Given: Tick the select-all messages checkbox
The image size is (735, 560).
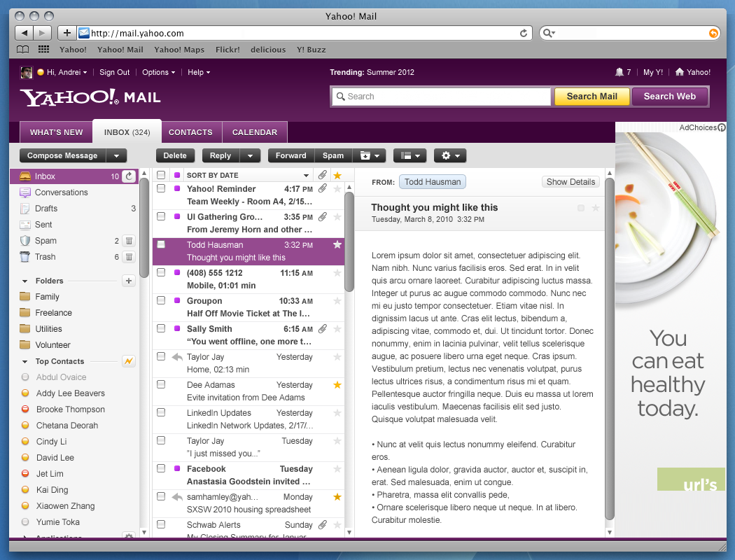Looking at the screenshot, I should (x=161, y=175).
